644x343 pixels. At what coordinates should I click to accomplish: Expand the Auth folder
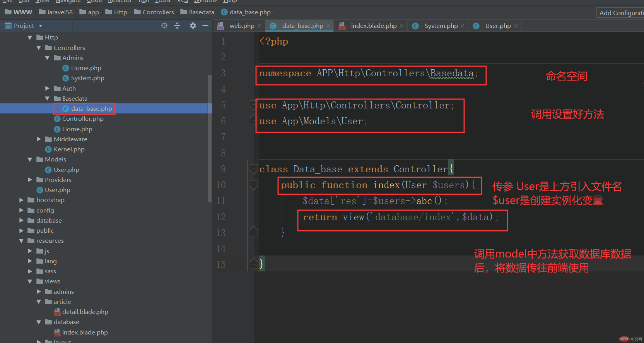pos(47,88)
